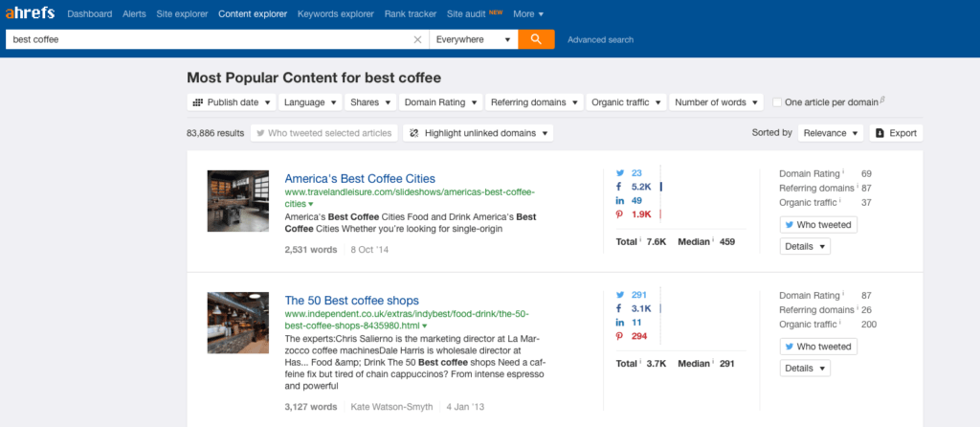Viewport: 980px width, 427px height.
Task: Open The 50 Best coffee shops article title
Action: 352,301
